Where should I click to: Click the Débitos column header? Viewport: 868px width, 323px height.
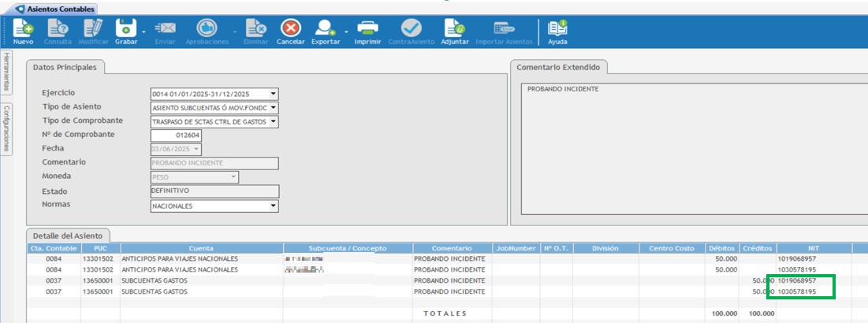pos(721,248)
